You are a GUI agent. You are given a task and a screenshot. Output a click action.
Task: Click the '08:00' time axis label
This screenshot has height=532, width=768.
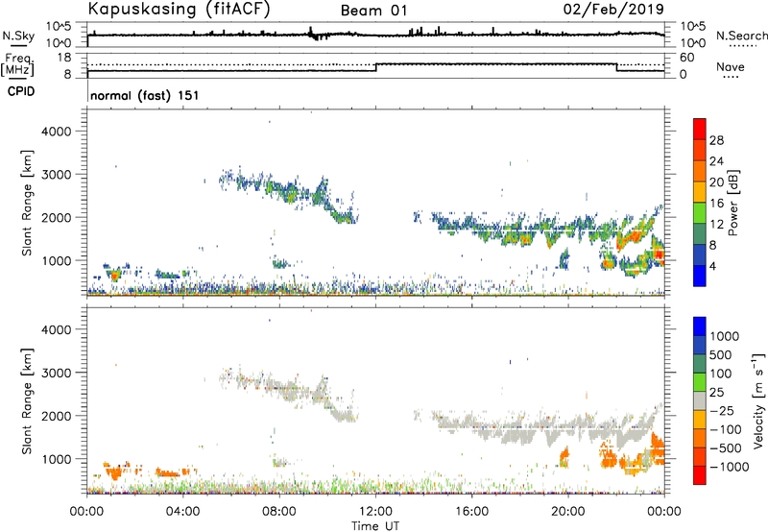279,512
